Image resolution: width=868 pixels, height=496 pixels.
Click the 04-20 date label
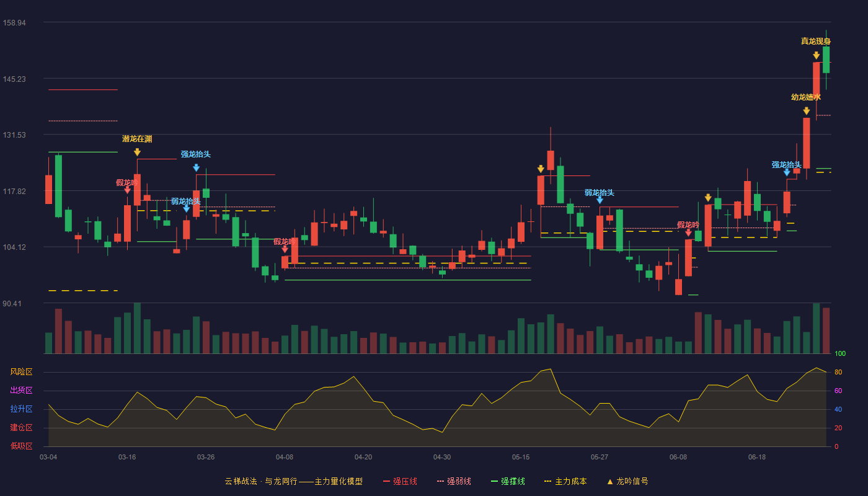(363, 457)
